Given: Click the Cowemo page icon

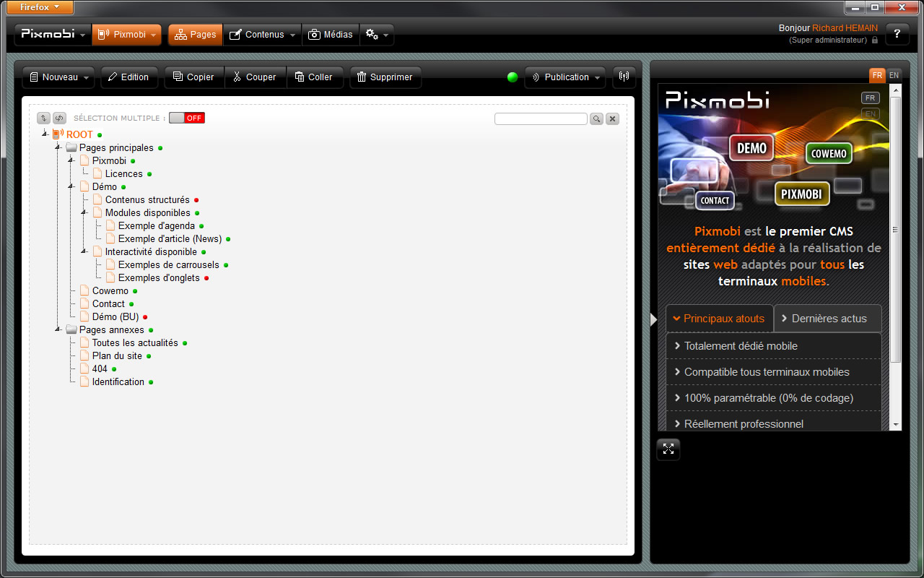Looking at the screenshot, I should pos(84,290).
